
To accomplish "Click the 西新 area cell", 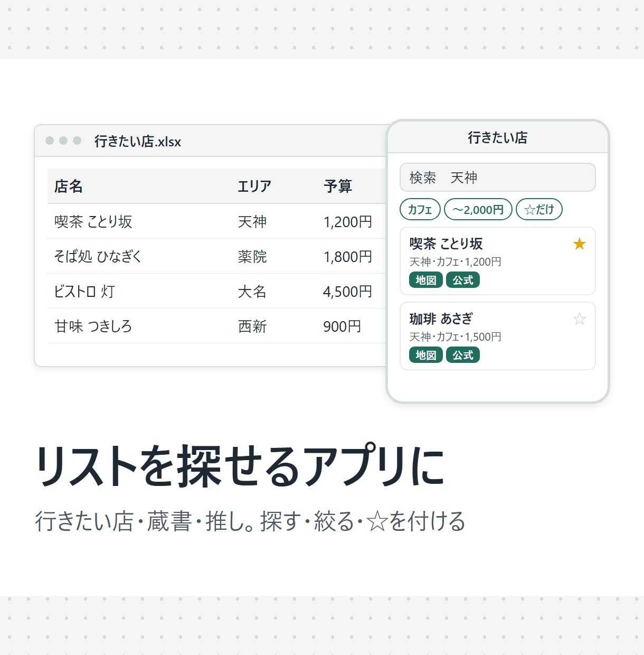I will click(252, 326).
